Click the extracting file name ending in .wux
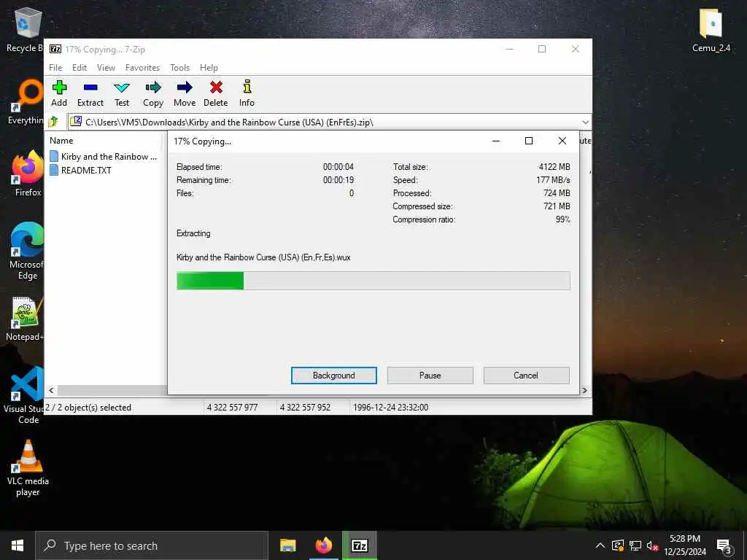Image resolution: width=747 pixels, height=560 pixels. pyautogui.click(x=263, y=257)
